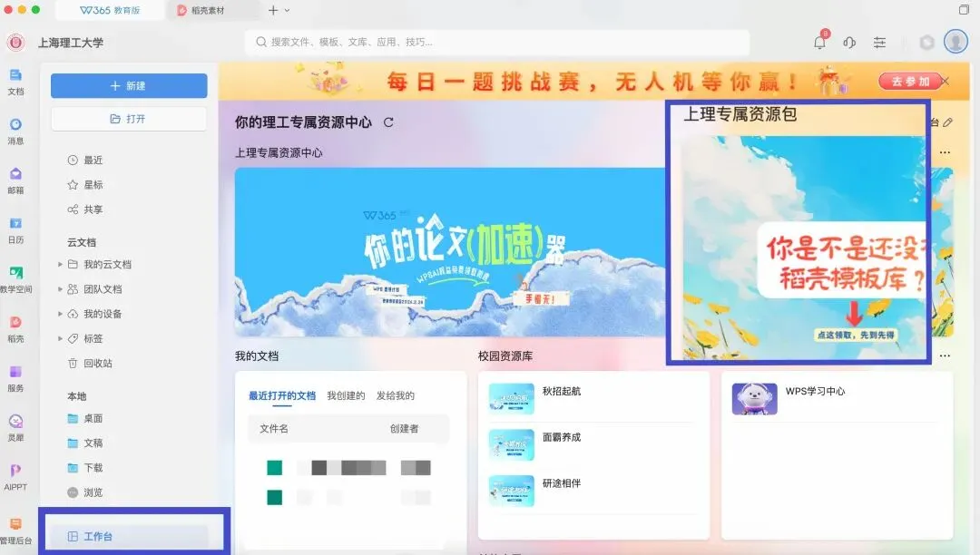
Task: Add a new tab with plus
Action: pos(272,11)
